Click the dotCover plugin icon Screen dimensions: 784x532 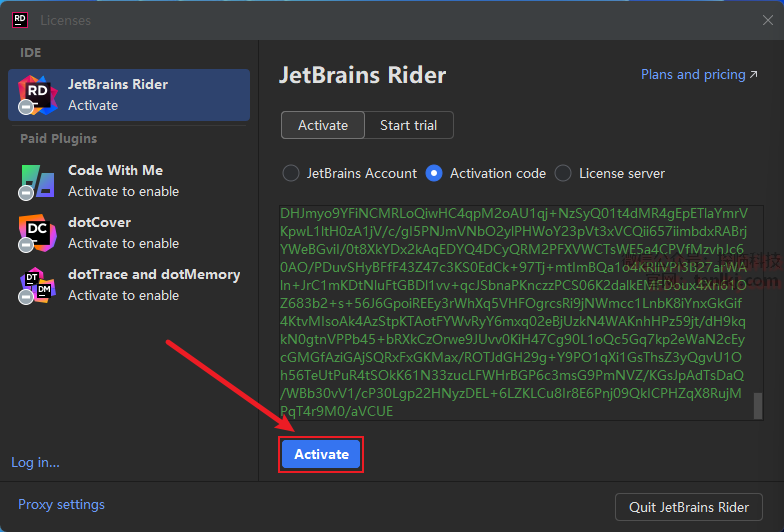pos(37,233)
